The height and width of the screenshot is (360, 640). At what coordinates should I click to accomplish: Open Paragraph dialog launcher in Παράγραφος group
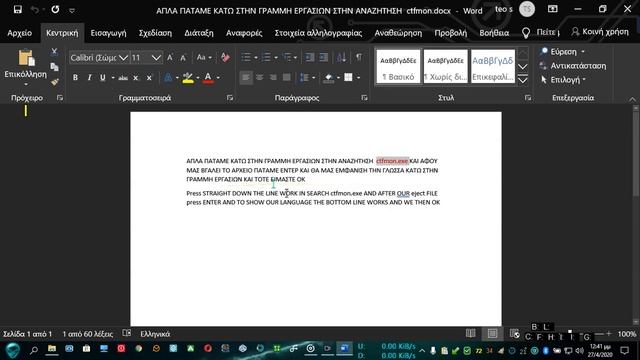pyautogui.click(x=364, y=98)
